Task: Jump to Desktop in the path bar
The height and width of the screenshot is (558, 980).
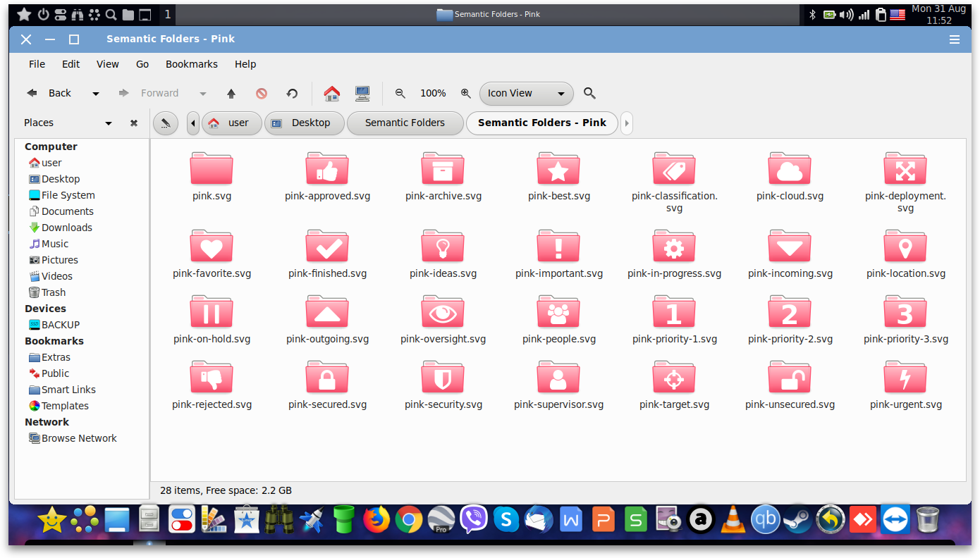Action: (305, 123)
